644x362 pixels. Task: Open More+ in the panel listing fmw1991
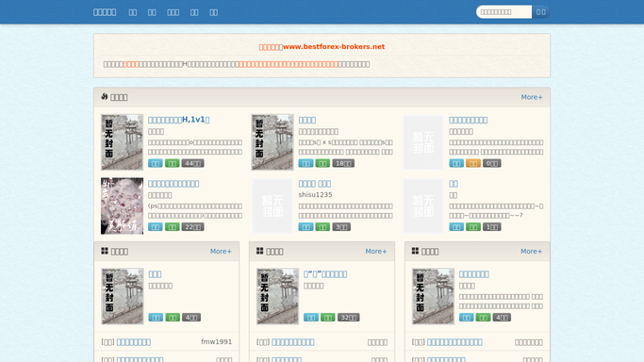tap(221, 251)
